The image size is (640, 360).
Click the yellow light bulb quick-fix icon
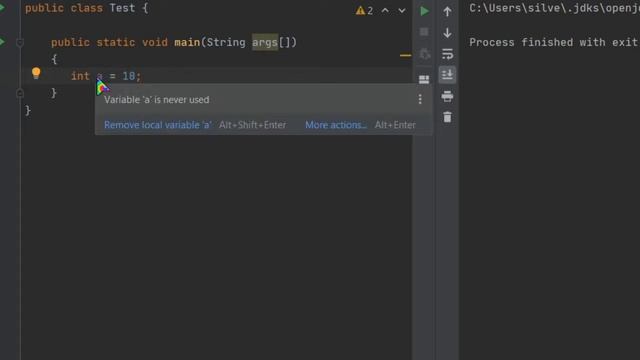[x=36, y=73]
